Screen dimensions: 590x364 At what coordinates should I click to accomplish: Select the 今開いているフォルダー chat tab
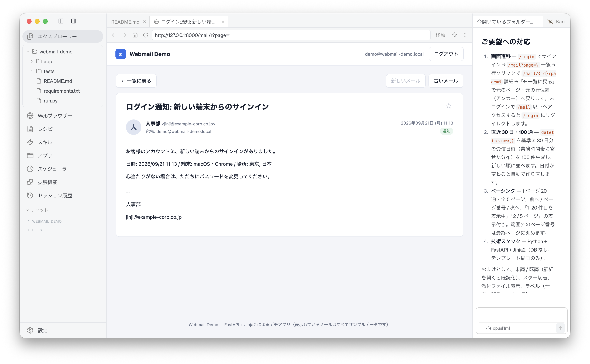507,22
